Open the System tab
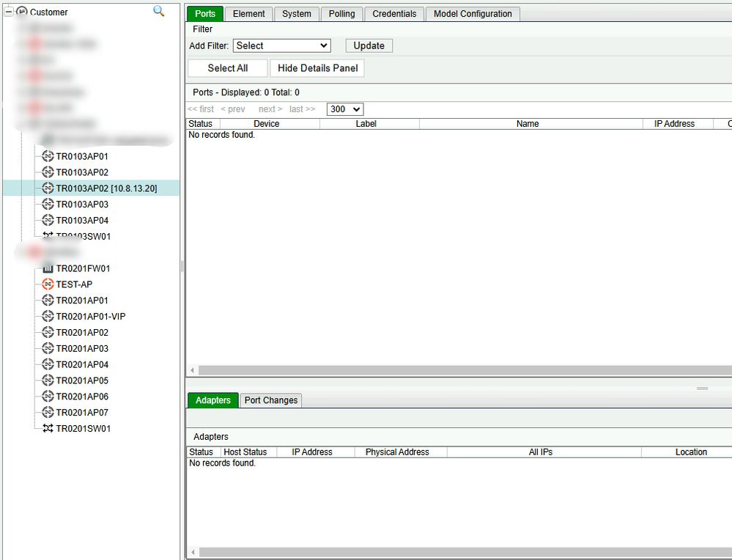The height and width of the screenshot is (560, 732). pos(297,14)
